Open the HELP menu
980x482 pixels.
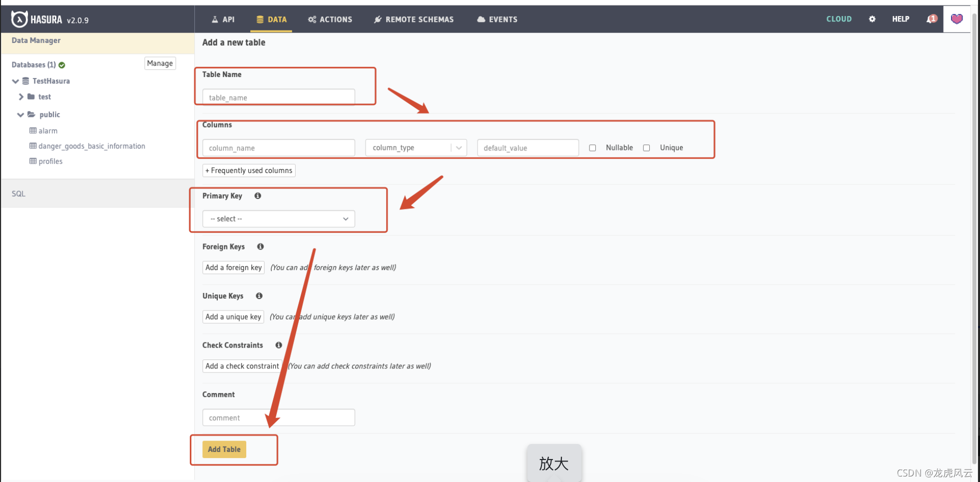901,19
